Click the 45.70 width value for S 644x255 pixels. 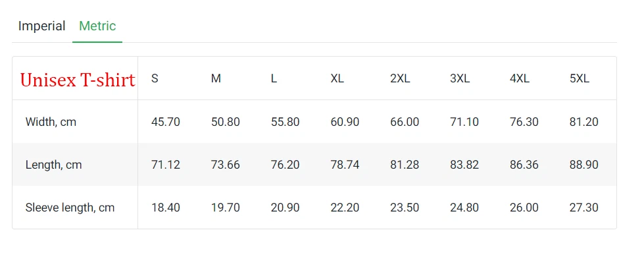166,122
